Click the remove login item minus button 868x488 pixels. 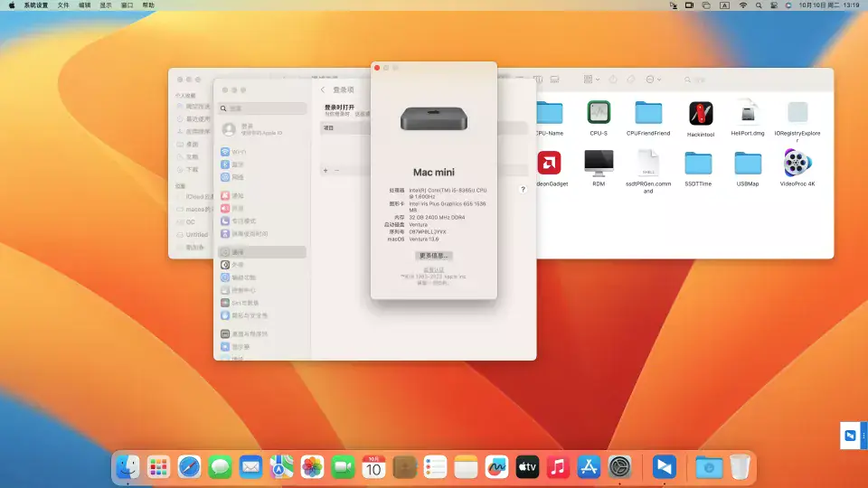pyautogui.click(x=336, y=171)
